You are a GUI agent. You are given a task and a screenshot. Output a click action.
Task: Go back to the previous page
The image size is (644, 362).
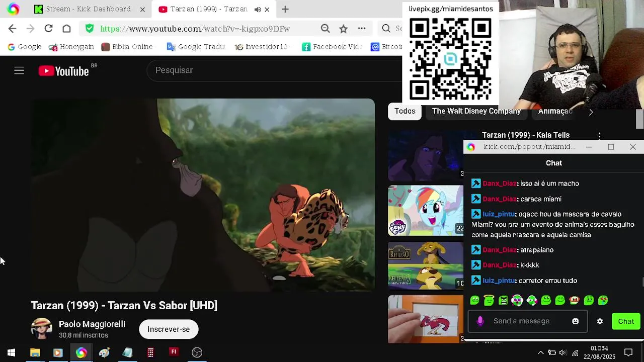click(13, 29)
